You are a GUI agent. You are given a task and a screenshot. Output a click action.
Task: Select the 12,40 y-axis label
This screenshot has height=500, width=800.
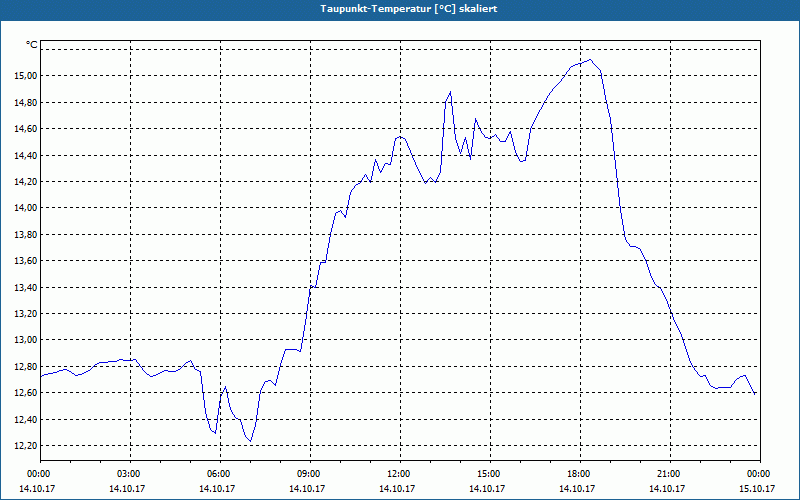26,420
